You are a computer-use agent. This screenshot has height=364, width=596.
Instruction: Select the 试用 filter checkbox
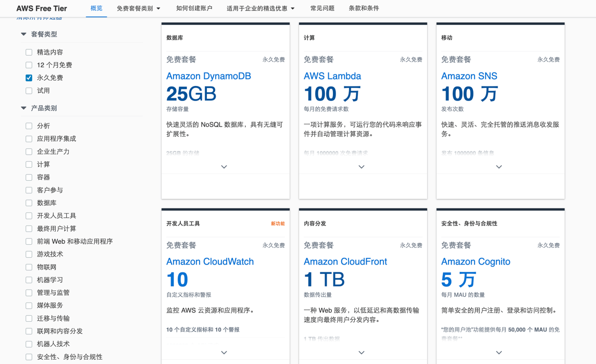(x=29, y=91)
